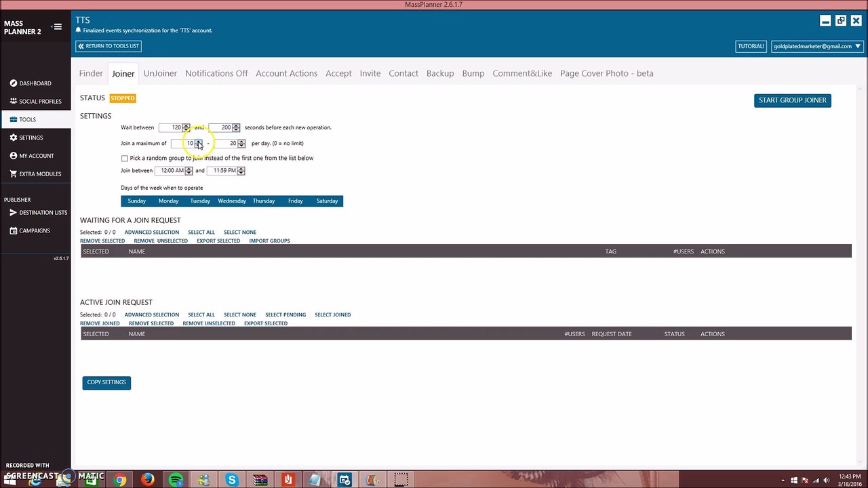The image size is (868, 488).
Task: Switch to the UnJoiner tab
Action: click(x=160, y=73)
